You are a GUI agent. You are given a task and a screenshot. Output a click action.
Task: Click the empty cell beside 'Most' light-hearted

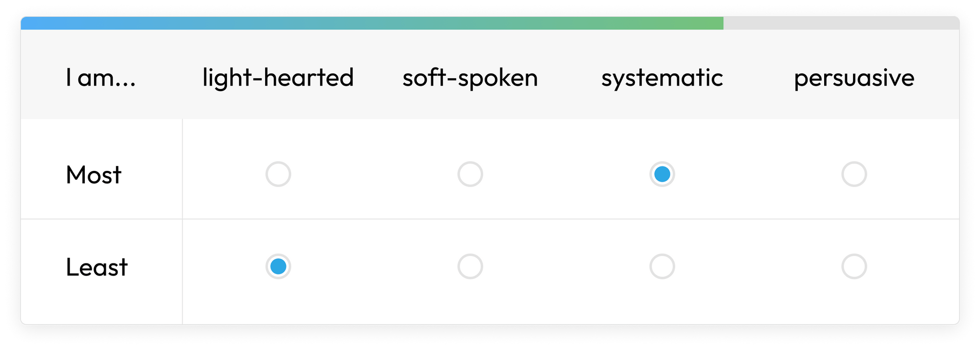(278, 173)
